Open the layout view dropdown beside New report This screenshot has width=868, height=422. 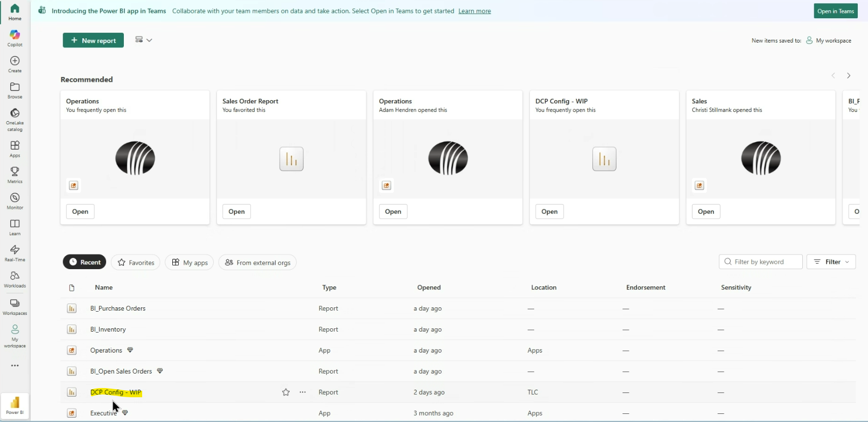pos(144,40)
